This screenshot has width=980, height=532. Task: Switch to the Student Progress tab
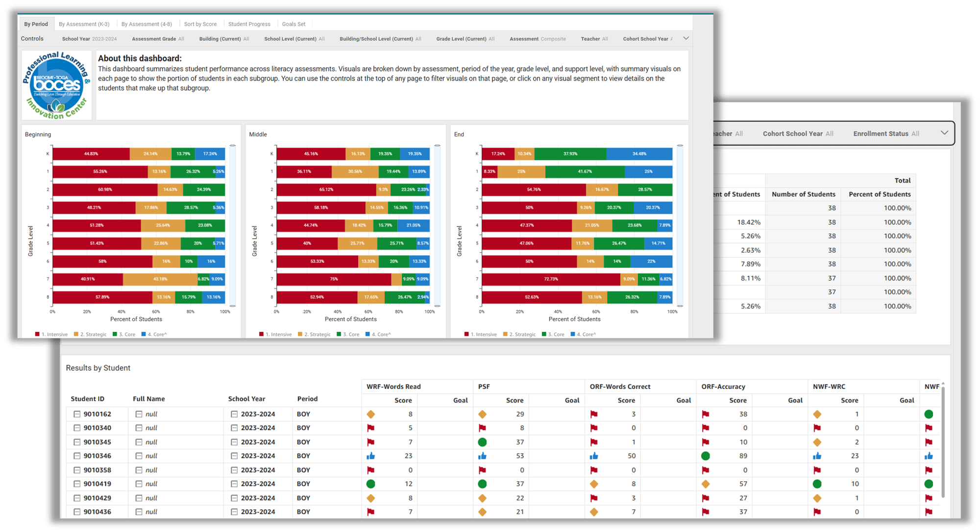(249, 24)
